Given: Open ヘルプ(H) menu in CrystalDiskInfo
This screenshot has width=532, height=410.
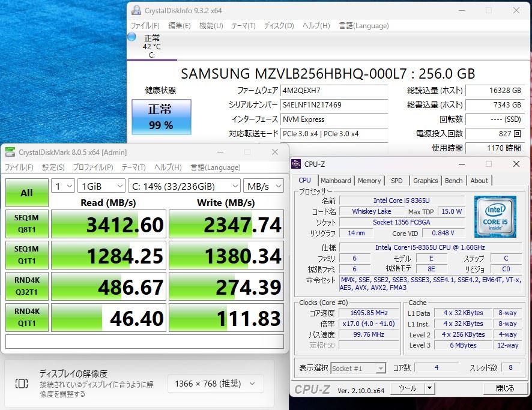Looking at the screenshot, I should pyautogui.click(x=316, y=26).
